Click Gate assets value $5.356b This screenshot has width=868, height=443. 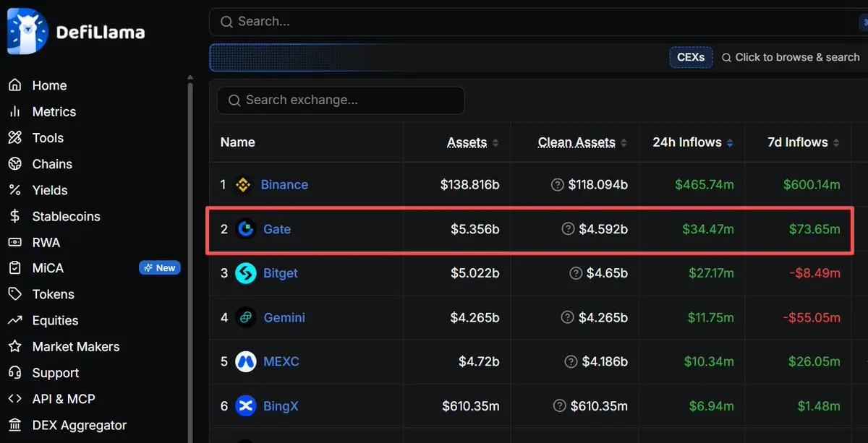pyautogui.click(x=475, y=229)
